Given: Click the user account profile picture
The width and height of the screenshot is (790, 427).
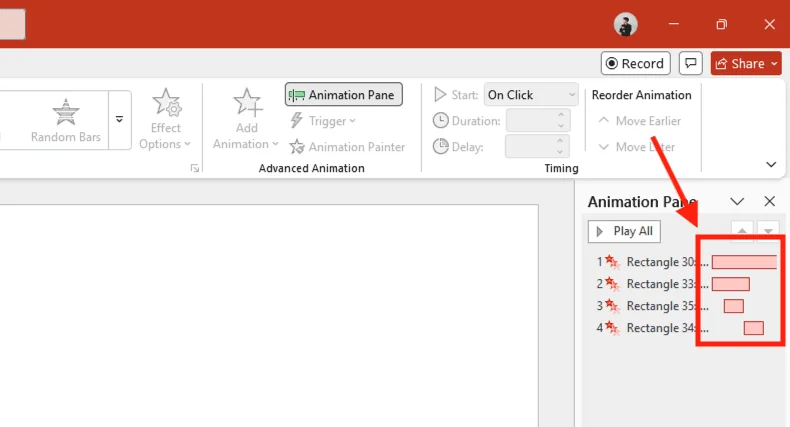Looking at the screenshot, I should click(x=626, y=24).
